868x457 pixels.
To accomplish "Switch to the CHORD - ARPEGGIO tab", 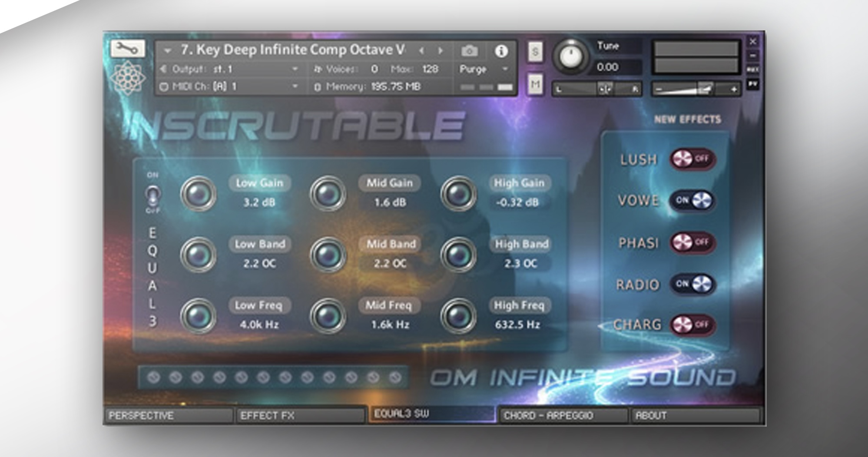I will (564, 415).
